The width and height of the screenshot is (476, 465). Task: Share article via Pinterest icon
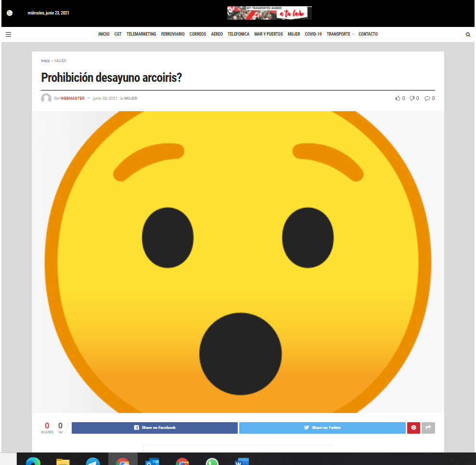coord(413,428)
